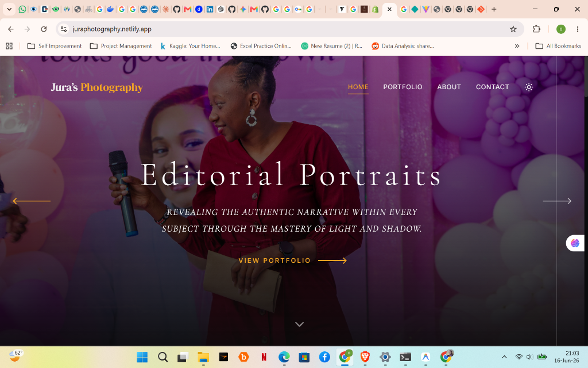The image size is (588, 368).
Task: Open File Explorer from taskbar
Action: click(203, 357)
